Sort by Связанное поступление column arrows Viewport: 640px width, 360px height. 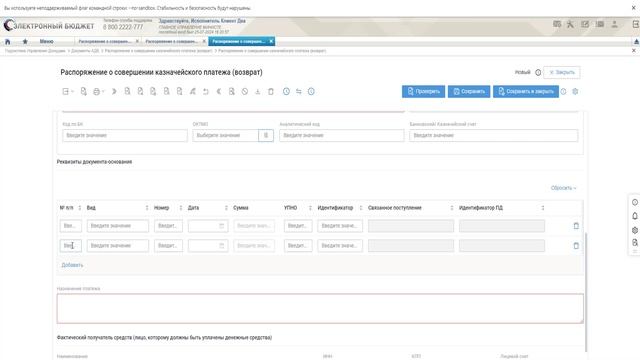[452, 208]
